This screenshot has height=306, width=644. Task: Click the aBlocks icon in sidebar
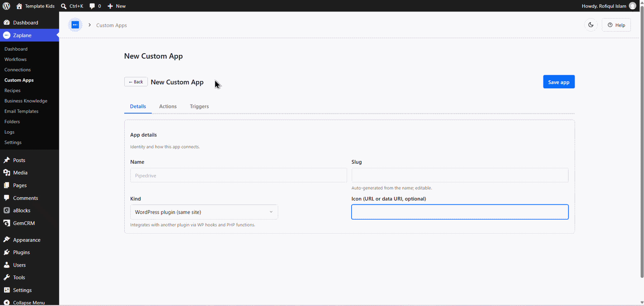tap(7, 211)
